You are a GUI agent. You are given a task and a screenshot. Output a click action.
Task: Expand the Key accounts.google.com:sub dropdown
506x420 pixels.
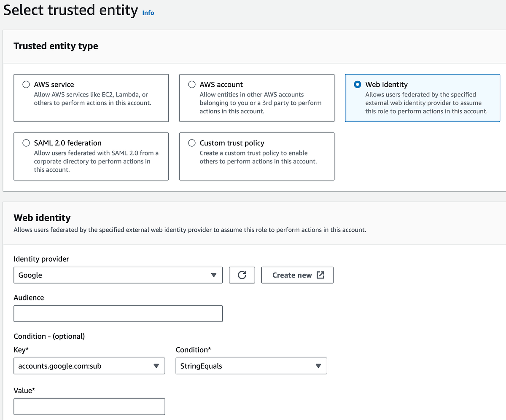(89, 366)
